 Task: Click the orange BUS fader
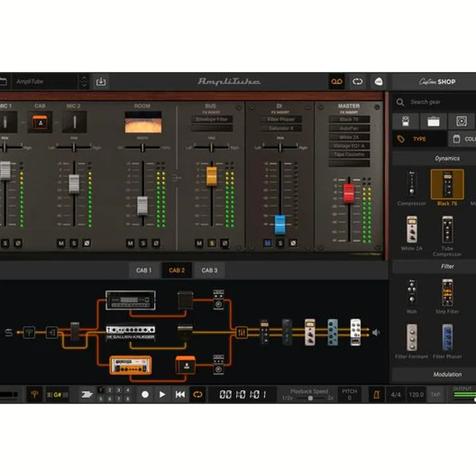pos(212,176)
